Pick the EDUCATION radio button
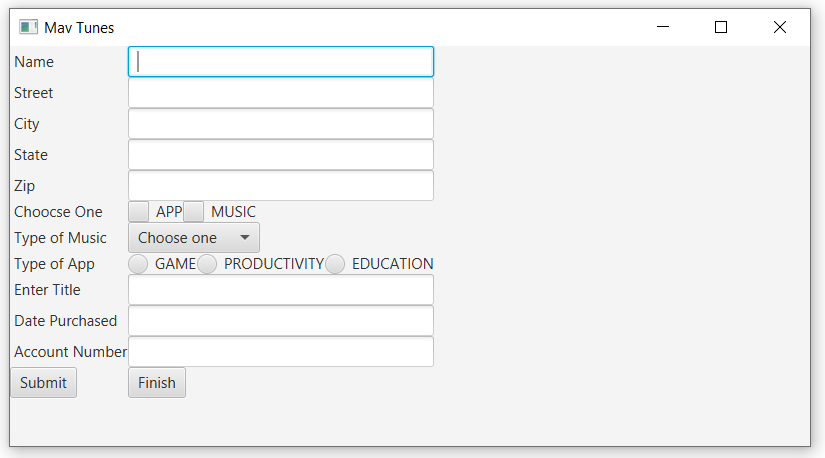 click(335, 264)
